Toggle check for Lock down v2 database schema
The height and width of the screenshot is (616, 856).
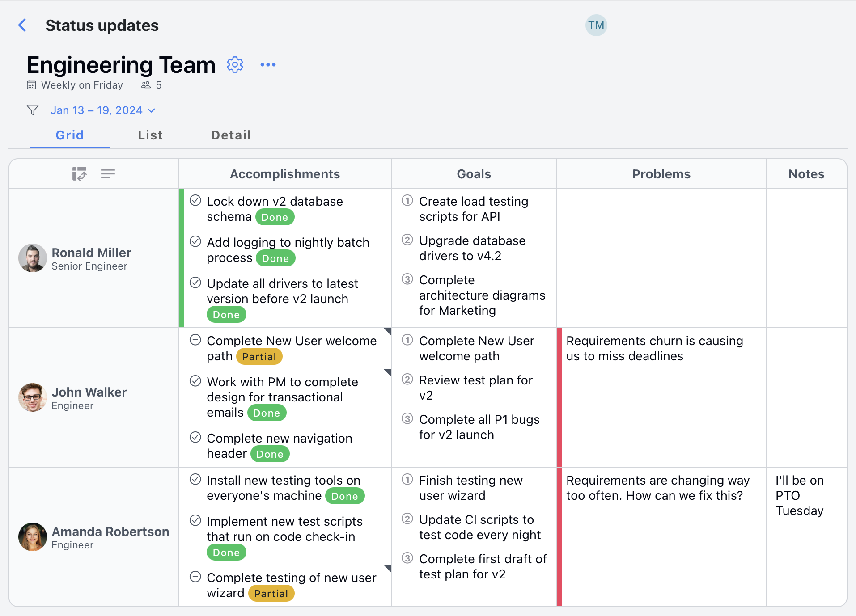pyautogui.click(x=195, y=201)
